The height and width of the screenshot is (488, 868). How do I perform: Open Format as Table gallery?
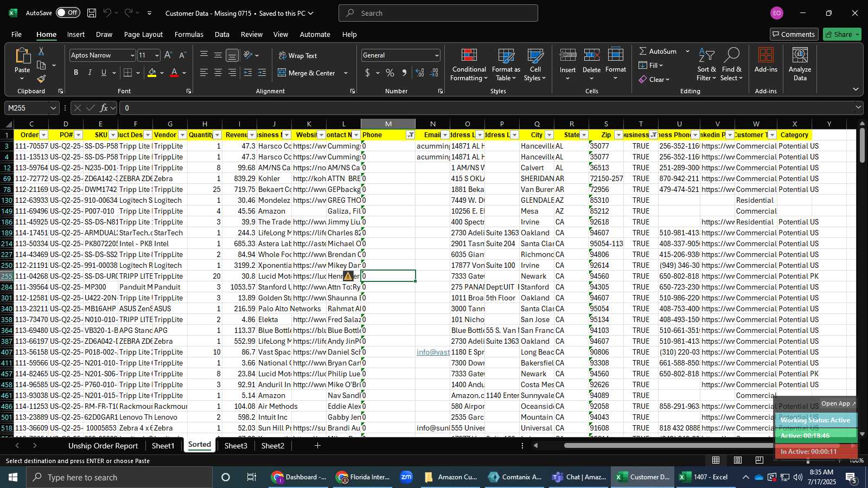[x=506, y=65]
